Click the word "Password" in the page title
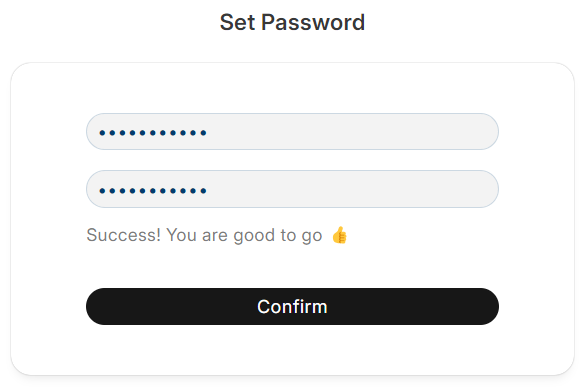The image size is (586, 387). tap(313, 22)
